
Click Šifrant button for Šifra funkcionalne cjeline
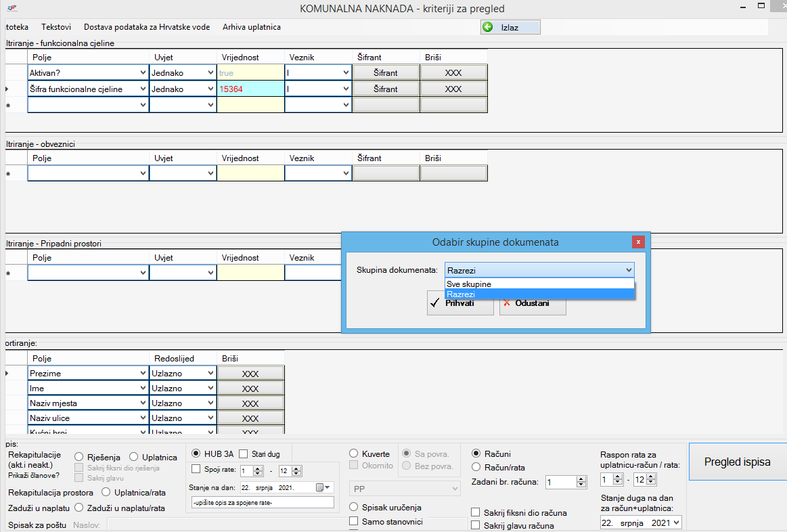[x=386, y=89]
